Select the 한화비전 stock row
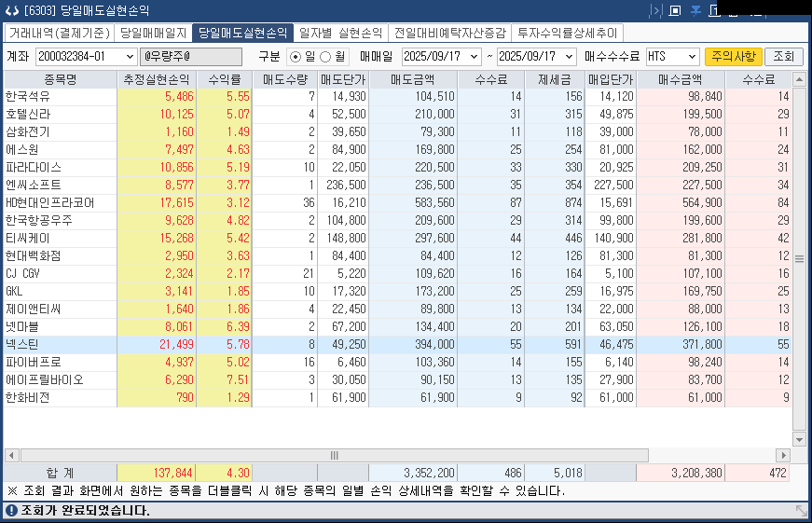The height and width of the screenshot is (523, 812). (x=397, y=398)
